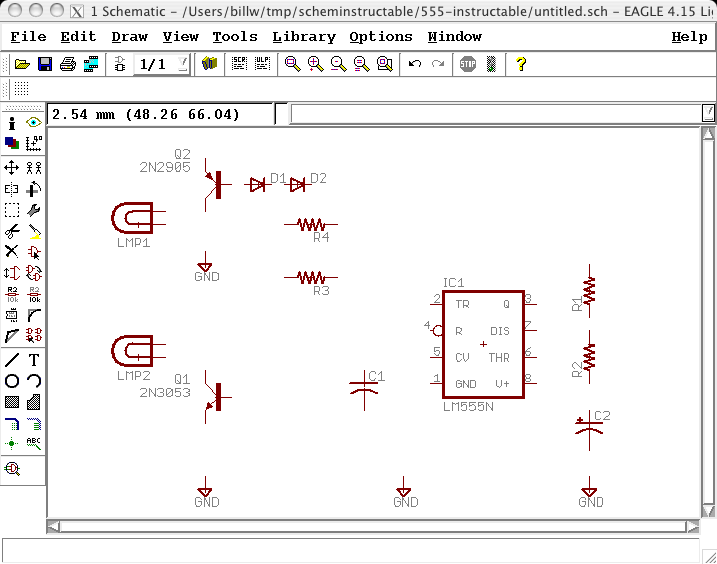The image size is (717, 564).
Task: Select the Arc tool
Action: click(34, 381)
